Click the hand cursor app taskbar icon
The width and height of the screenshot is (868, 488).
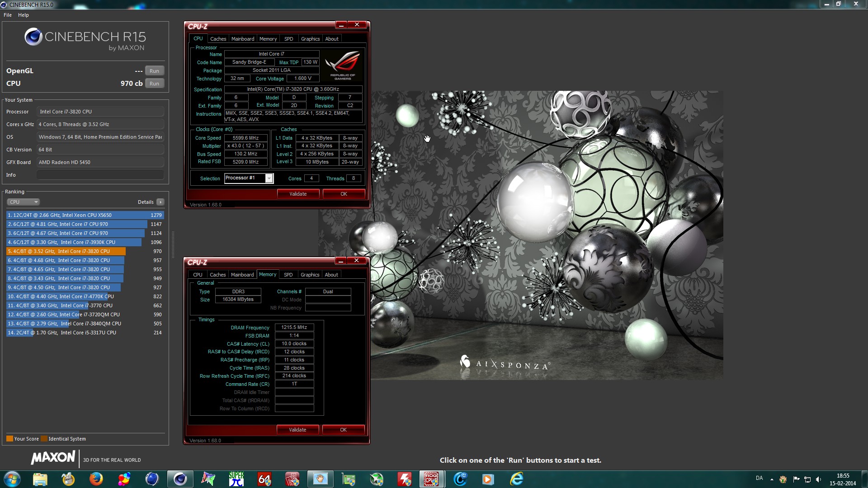tap(320, 479)
